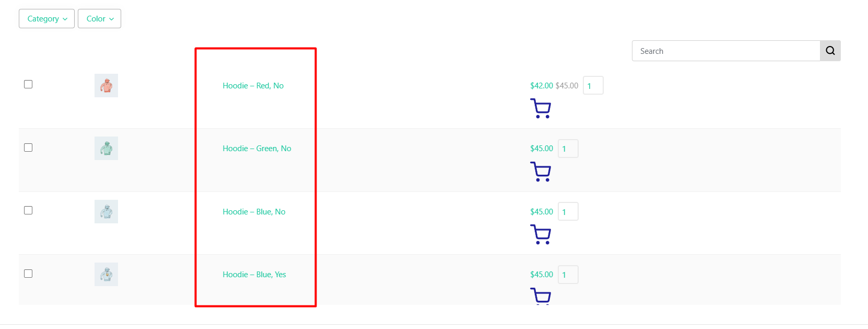This screenshot has width=868, height=329.
Task: Open green hoodie product thumbnail
Action: 106,148
